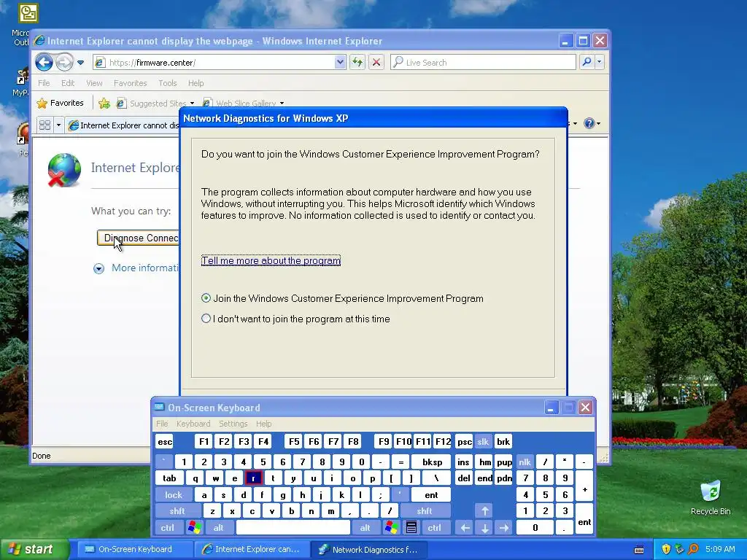Switch to Internet Explorer taskbar button
Screen dimensions: 747x560
coord(252,549)
